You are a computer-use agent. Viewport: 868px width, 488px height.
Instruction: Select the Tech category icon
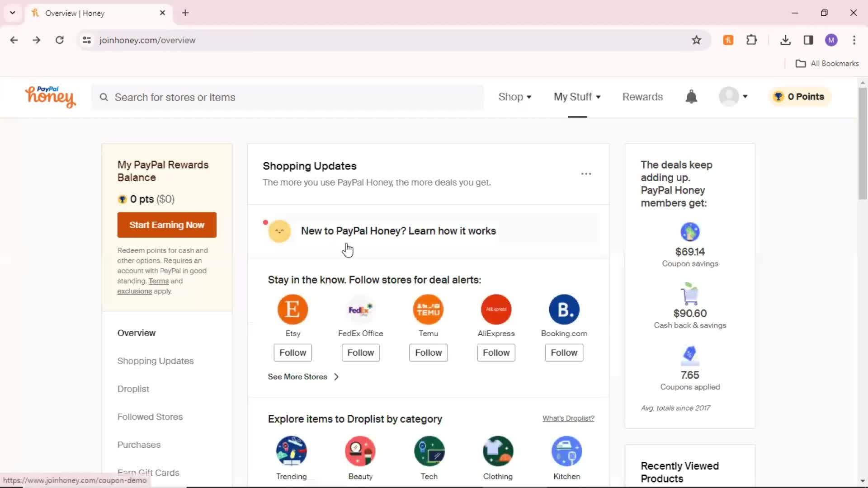(x=429, y=451)
